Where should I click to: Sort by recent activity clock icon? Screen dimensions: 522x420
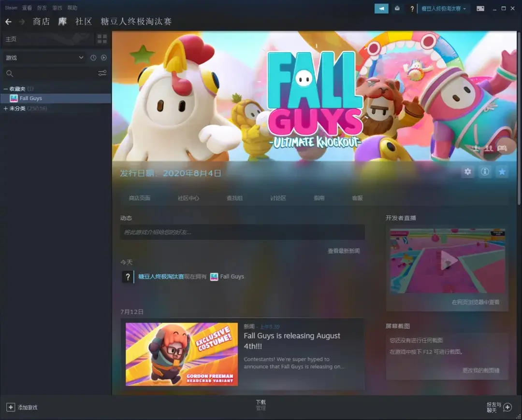[94, 57]
